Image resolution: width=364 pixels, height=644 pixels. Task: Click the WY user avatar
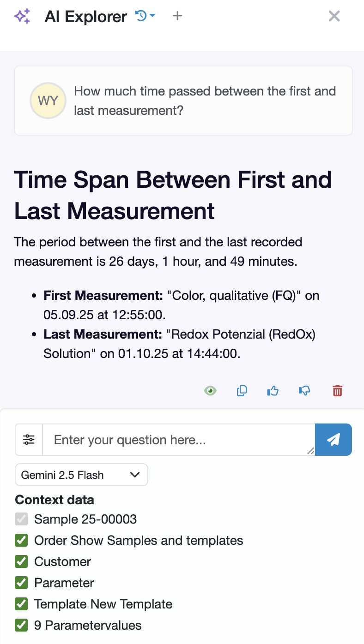tap(48, 101)
